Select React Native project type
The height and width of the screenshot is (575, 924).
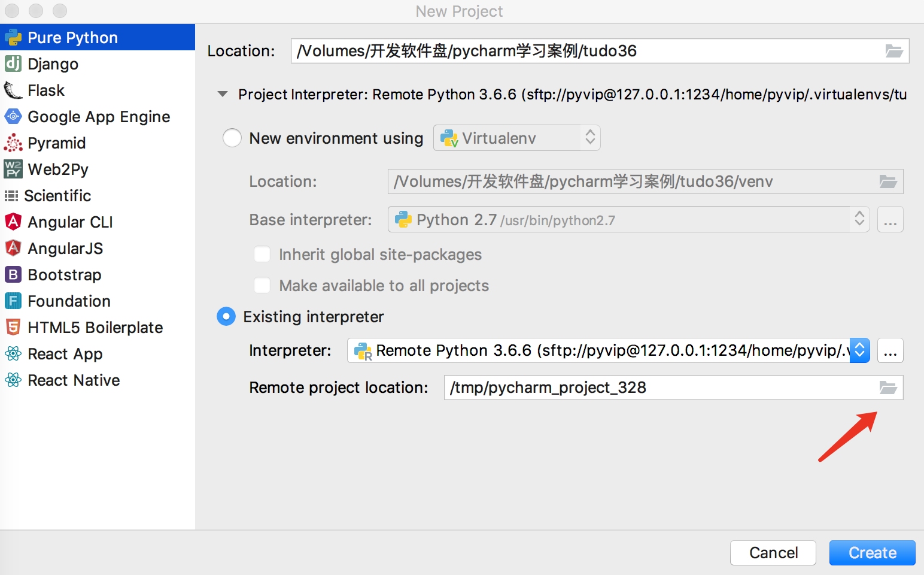[74, 380]
